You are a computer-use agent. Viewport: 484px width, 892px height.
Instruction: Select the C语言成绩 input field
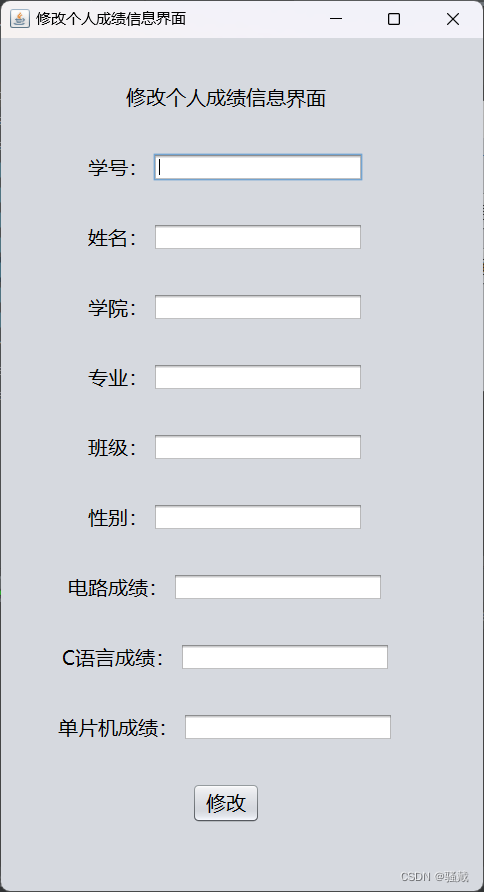click(x=284, y=656)
